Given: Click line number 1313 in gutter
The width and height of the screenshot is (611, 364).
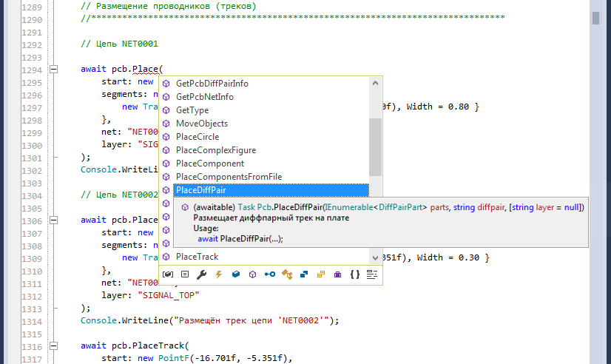Looking at the screenshot, I should click(x=32, y=309).
